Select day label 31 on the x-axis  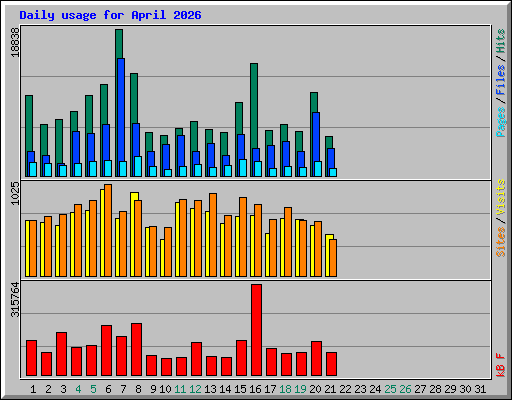click(x=480, y=389)
